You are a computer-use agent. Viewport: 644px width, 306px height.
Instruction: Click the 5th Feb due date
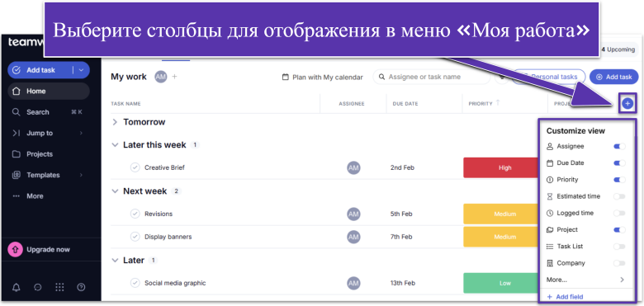(401, 214)
